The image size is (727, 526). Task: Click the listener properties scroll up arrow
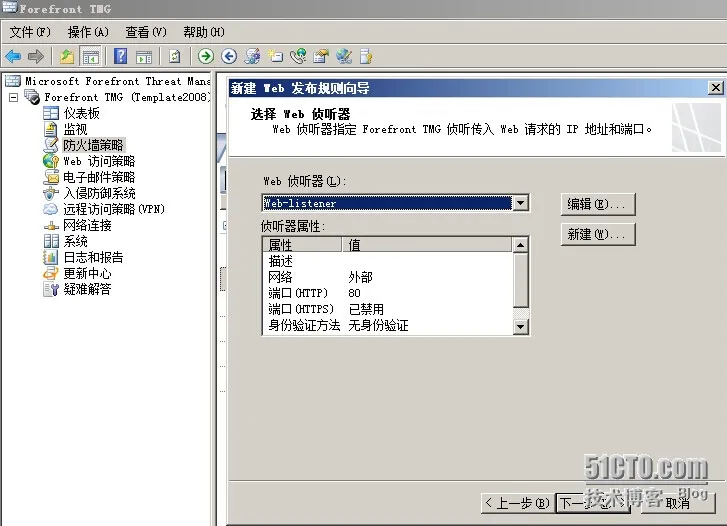click(521, 245)
